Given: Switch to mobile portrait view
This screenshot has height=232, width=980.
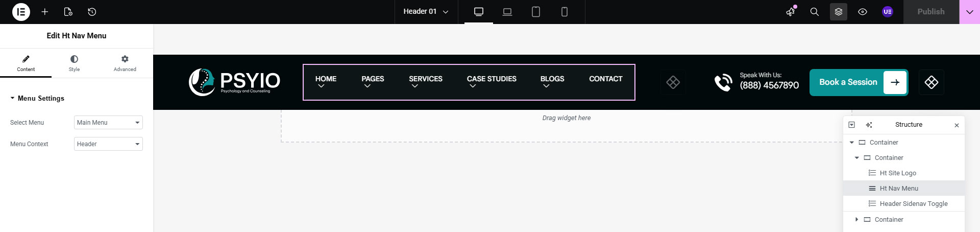Looking at the screenshot, I should click(x=565, y=12).
